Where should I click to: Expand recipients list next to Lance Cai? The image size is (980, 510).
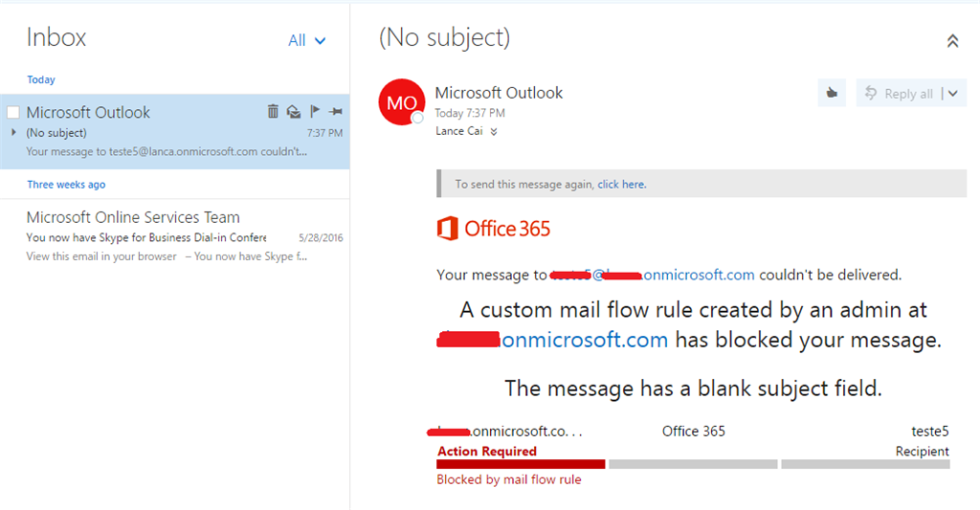click(x=494, y=133)
